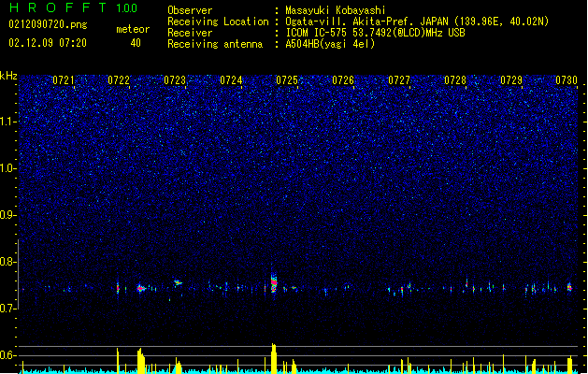The width and height of the screenshot is (588, 374).
Task: Click the 0727 time marker
Action: (399, 80)
